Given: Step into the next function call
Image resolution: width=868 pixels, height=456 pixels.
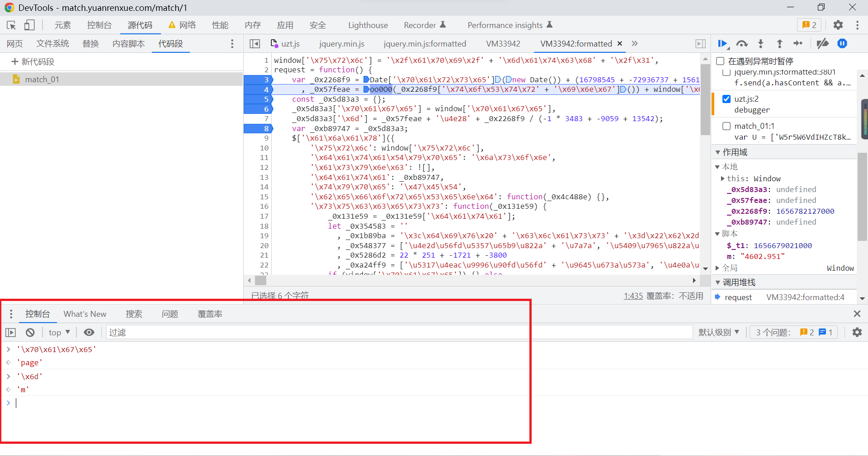Looking at the screenshot, I should (761, 44).
